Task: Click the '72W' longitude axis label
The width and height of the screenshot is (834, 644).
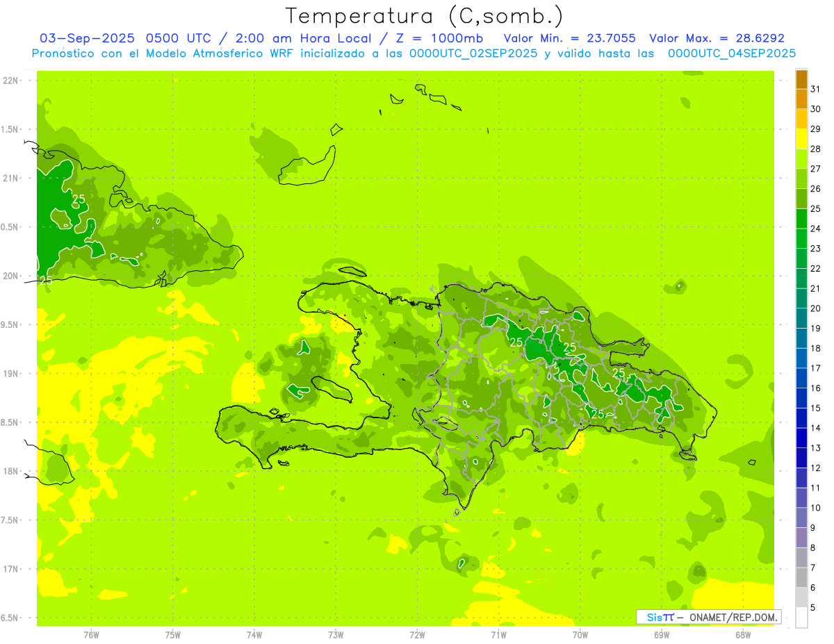Action: (417, 635)
